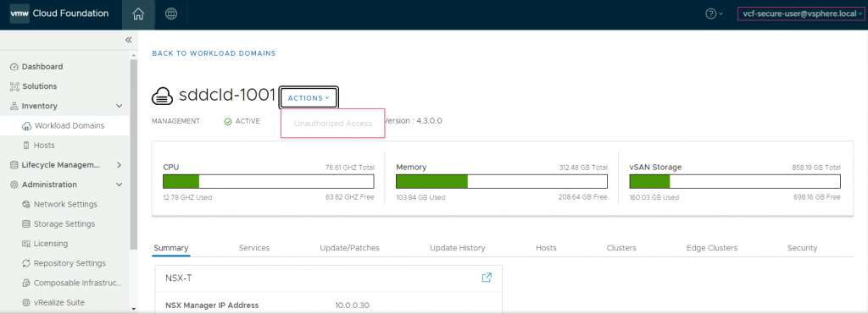
Task: Collapse the Administration section chevron
Action: coord(119,185)
